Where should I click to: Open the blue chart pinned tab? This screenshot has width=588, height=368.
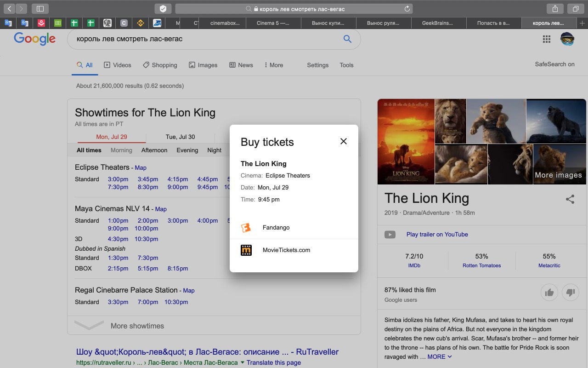(x=157, y=23)
